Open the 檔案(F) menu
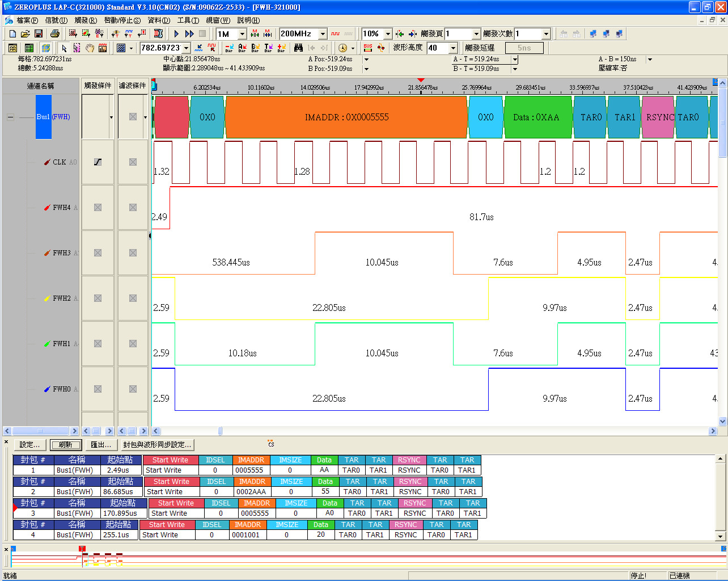 27,20
